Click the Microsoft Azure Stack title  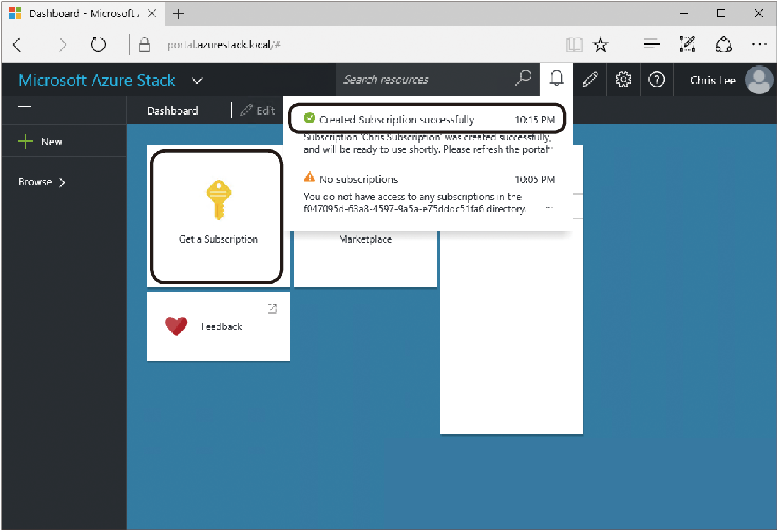(97, 80)
